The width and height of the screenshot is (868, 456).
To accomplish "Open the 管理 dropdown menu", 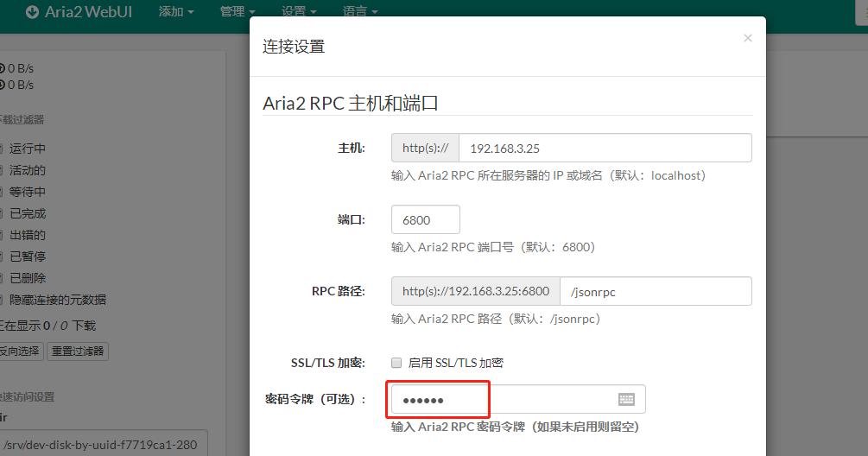I will (238, 11).
